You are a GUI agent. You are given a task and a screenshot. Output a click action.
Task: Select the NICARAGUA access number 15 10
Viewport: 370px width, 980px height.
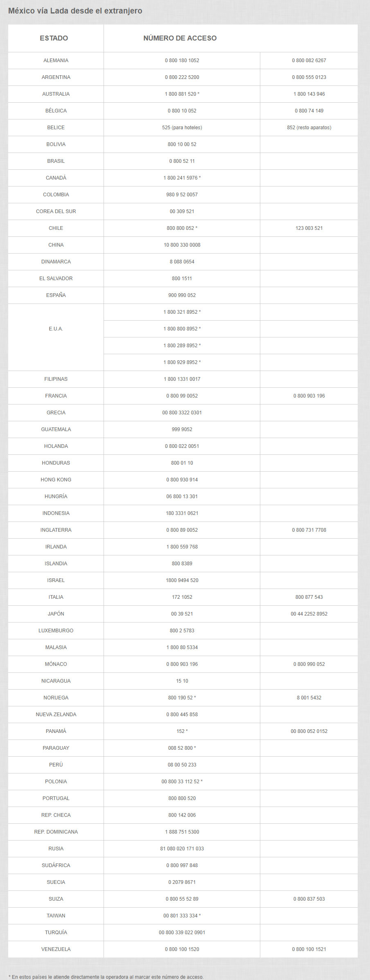point(182,681)
